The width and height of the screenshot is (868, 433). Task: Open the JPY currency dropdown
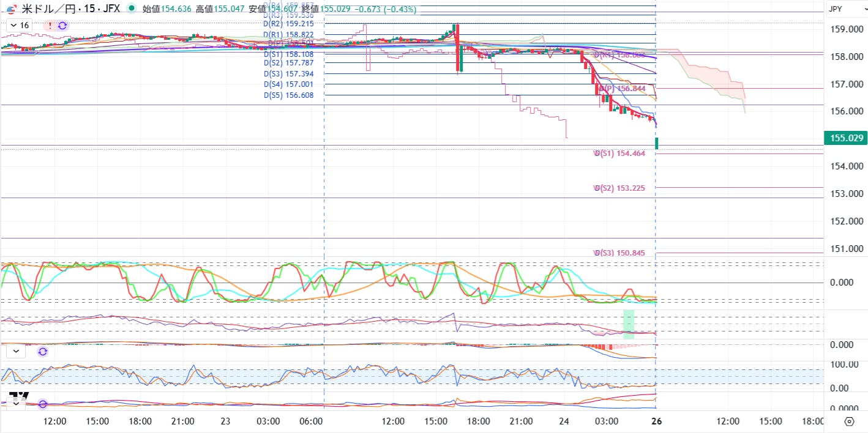(x=845, y=9)
